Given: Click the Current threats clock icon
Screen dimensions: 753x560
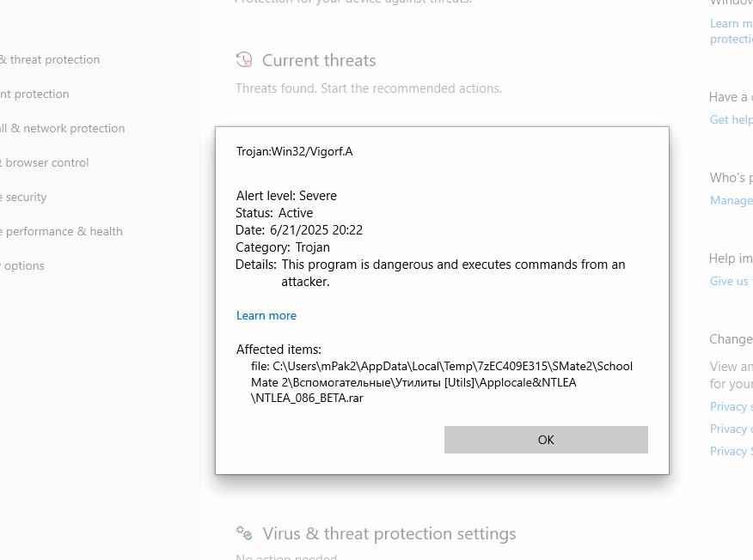Looking at the screenshot, I should coord(244,60).
